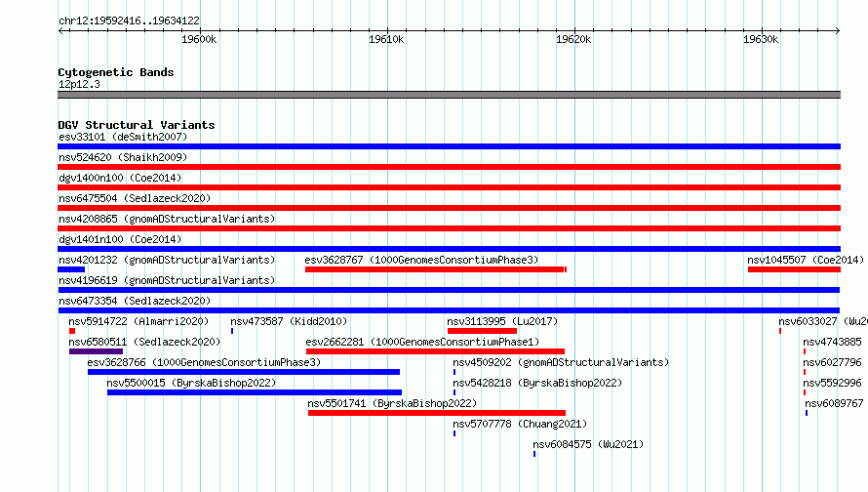Click the nsv5501741 (ByrskaBishop2022) label
Viewport: 868px width, 492px height.
pyautogui.click(x=392, y=403)
